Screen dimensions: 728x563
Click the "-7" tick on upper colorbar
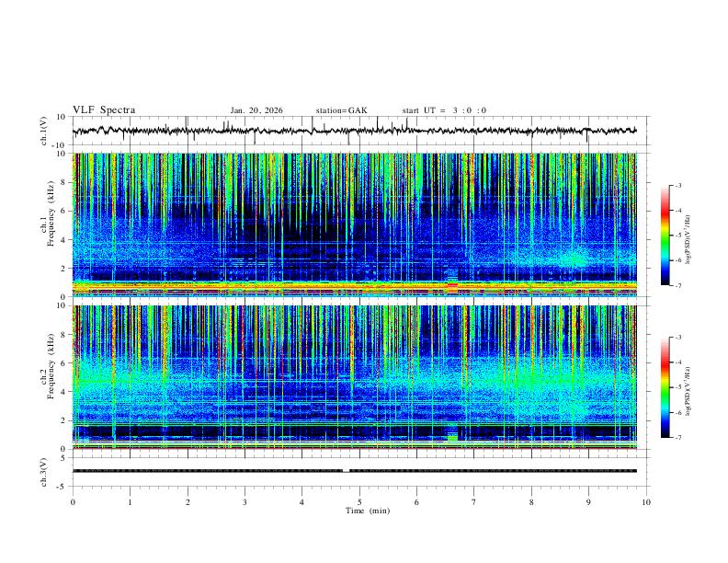tap(678, 286)
